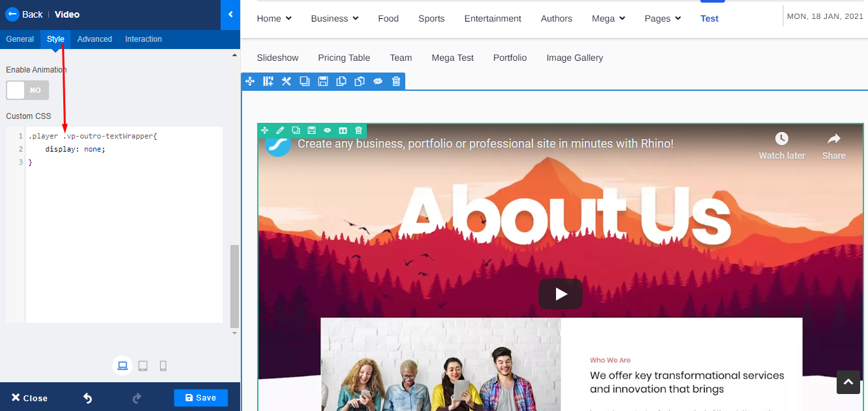
Task: Toggle the Enable Animation switch
Action: [x=27, y=90]
